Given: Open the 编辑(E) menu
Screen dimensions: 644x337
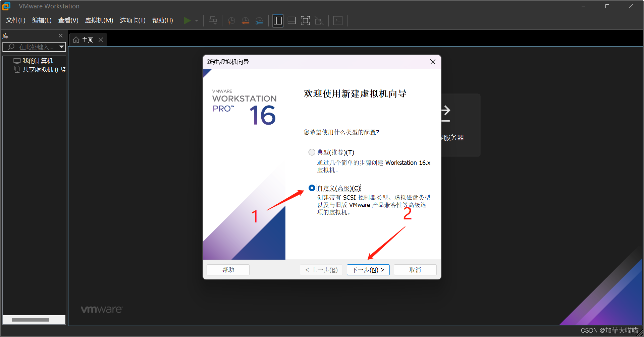Looking at the screenshot, I should (x=42, y=20).
